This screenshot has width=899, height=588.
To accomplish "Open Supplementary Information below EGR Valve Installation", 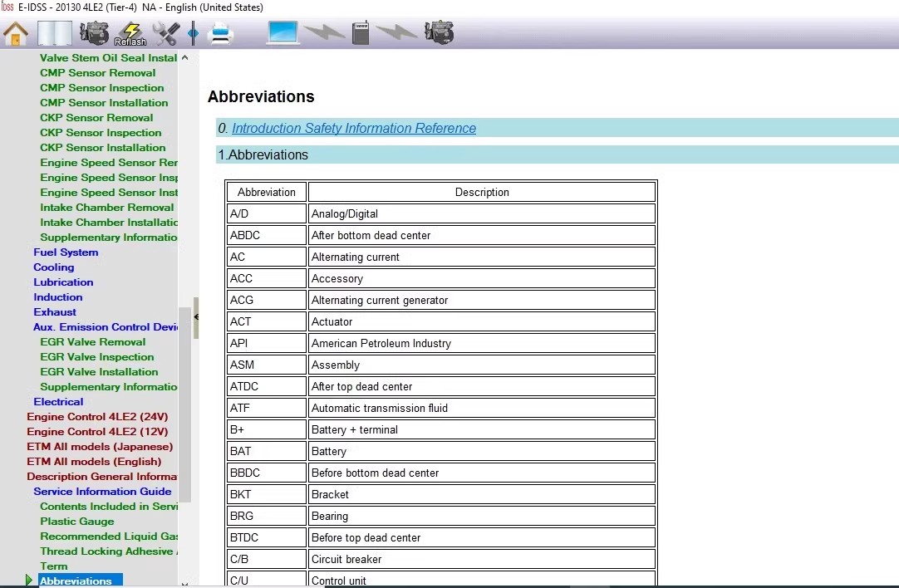I will tap(108, 387).
